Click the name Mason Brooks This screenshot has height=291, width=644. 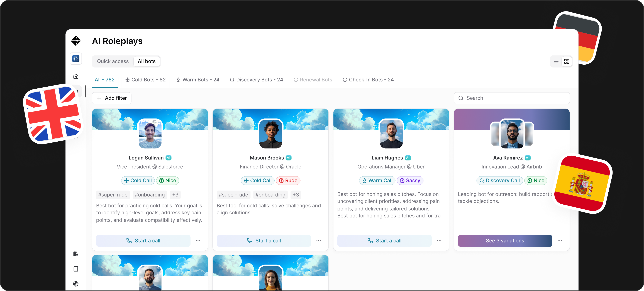(x=267, y=158)
